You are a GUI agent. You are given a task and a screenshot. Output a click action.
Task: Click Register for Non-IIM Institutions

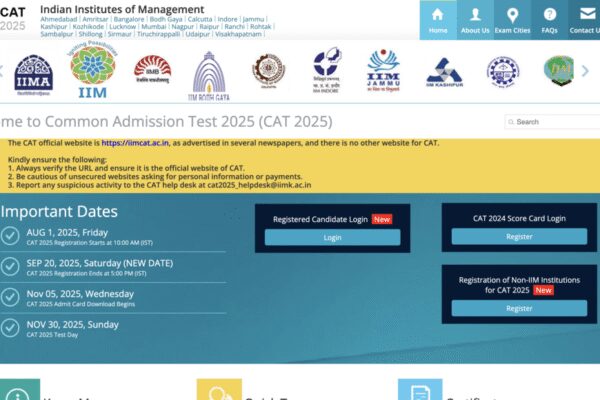(519, 308)
